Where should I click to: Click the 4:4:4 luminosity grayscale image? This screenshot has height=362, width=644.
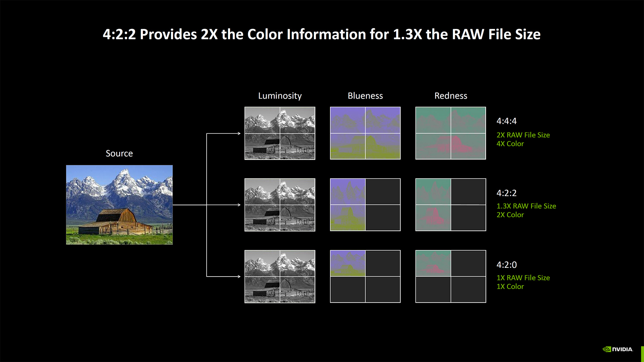[x=280, y=133]
